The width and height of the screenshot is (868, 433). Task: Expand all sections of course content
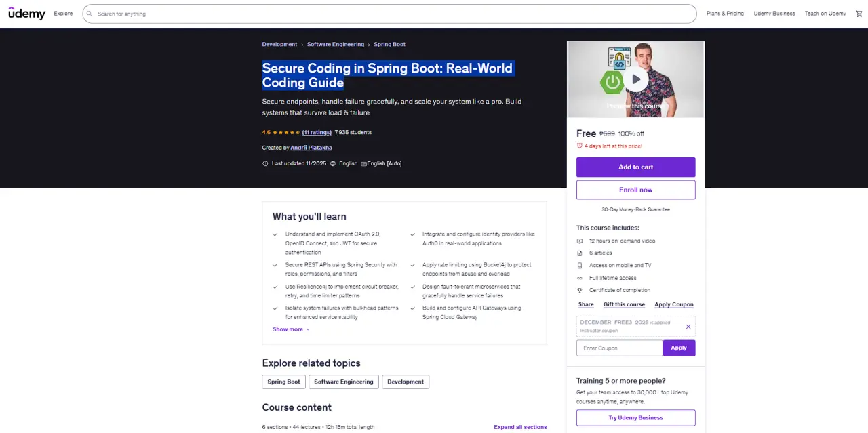(520, 427)
